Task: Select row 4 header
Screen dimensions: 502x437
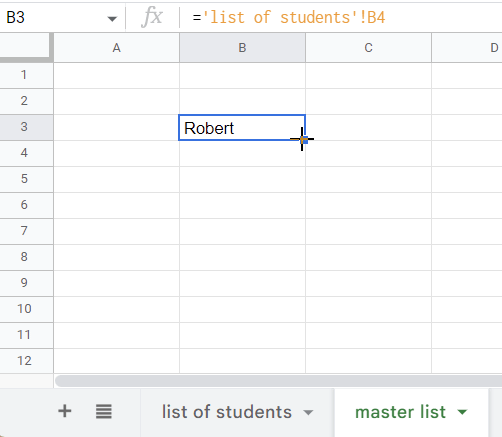Action: [26, 153]
